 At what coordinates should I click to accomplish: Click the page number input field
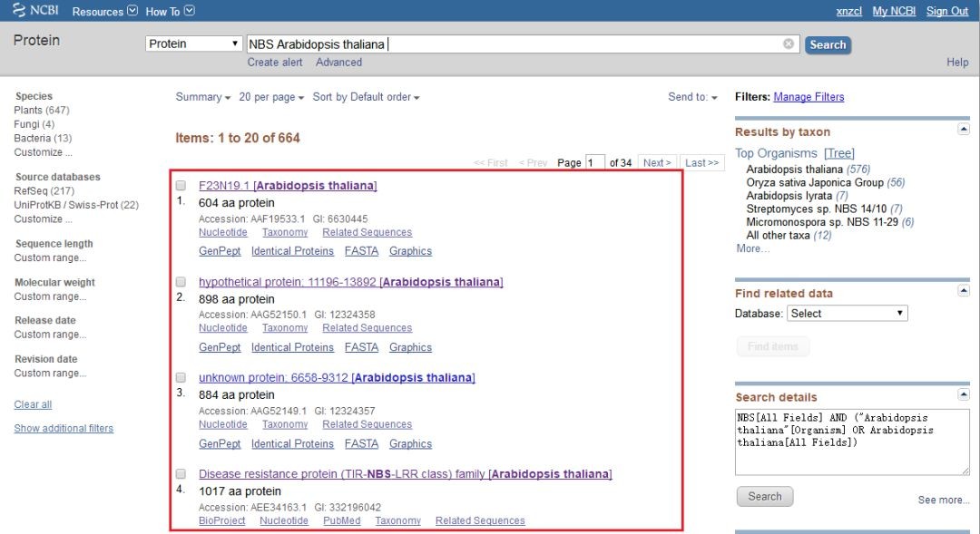point(595,163)
